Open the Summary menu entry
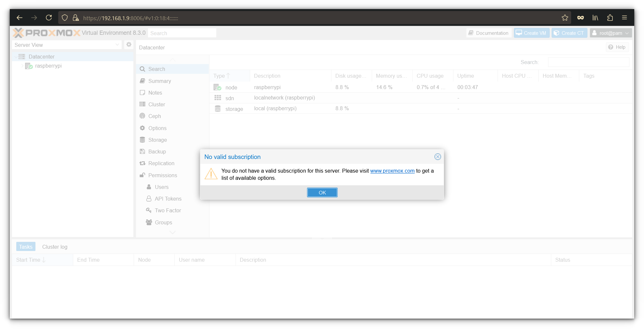Screen dimensions: 644x329 click(x=172, y=81)
